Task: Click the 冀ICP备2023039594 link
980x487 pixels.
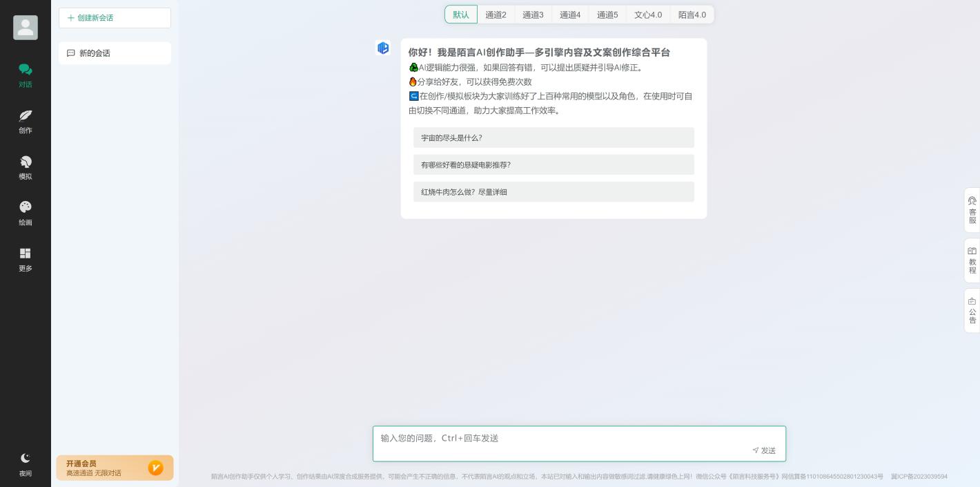Action: (x=919, y=477)
